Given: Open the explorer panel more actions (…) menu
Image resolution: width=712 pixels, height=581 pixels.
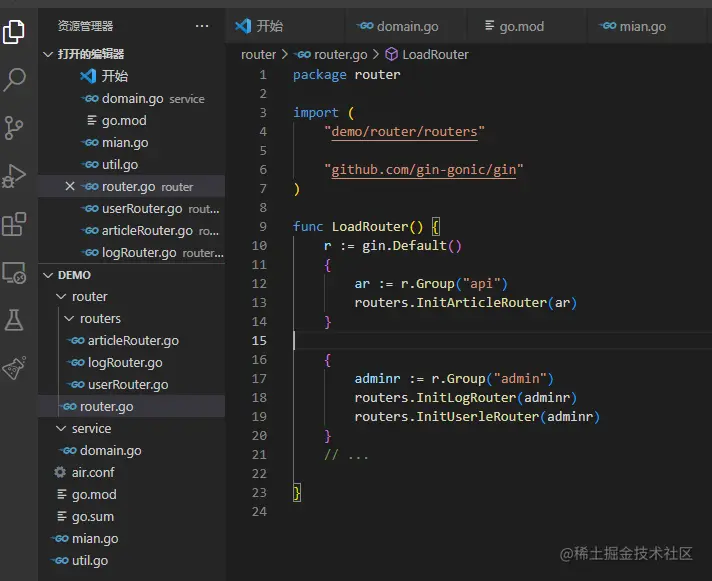Looking at the screenshot, I should [x=202, y=26].
